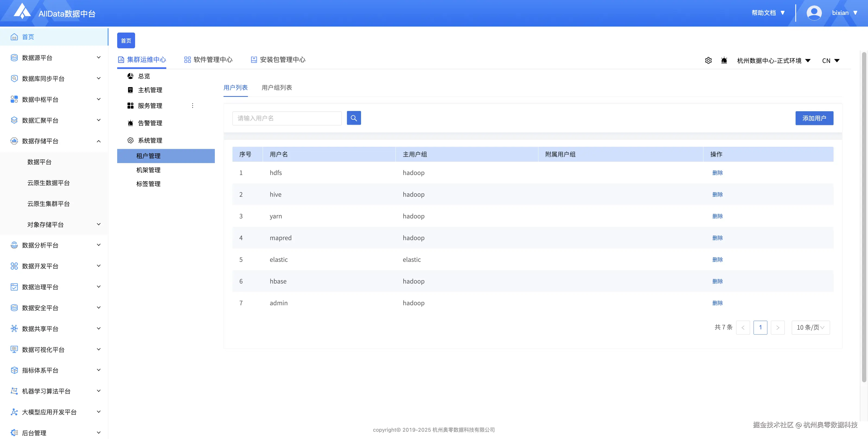Click the username search input field
This screenshot has height=439, width=868.
[287, 118]
